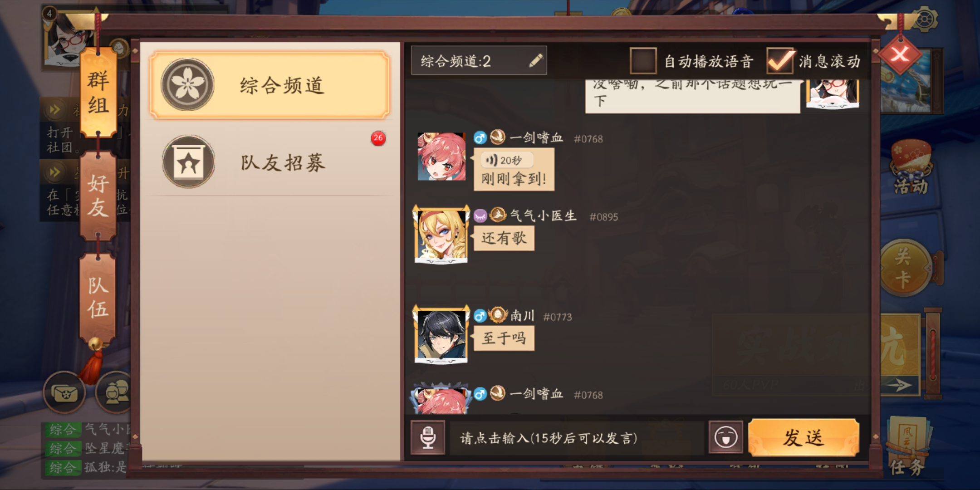980x490 pixels.
Task: Enable 自动播放语音 checkbox
Action: tap(643, 61)
